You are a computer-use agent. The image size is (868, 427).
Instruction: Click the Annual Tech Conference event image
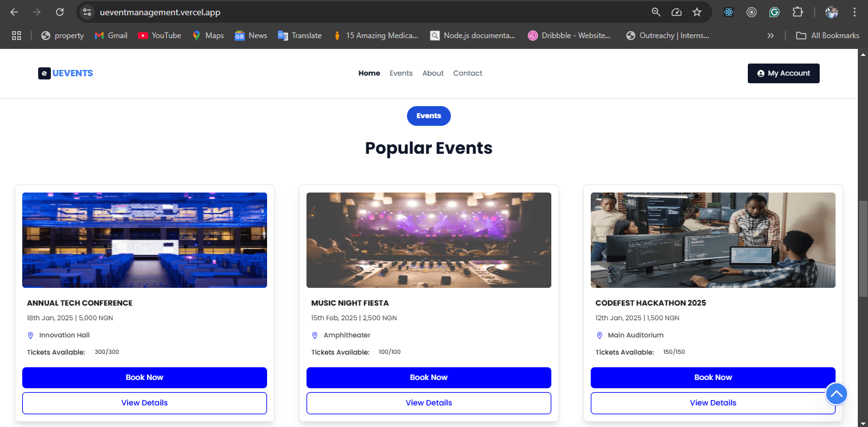click(144, 240)
